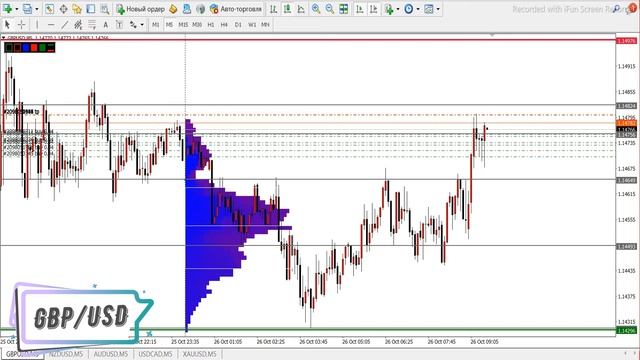The image size is (640, 360).
Task: Switch to bar chart display
Action: pyautogui.click(x=273, y=9)
